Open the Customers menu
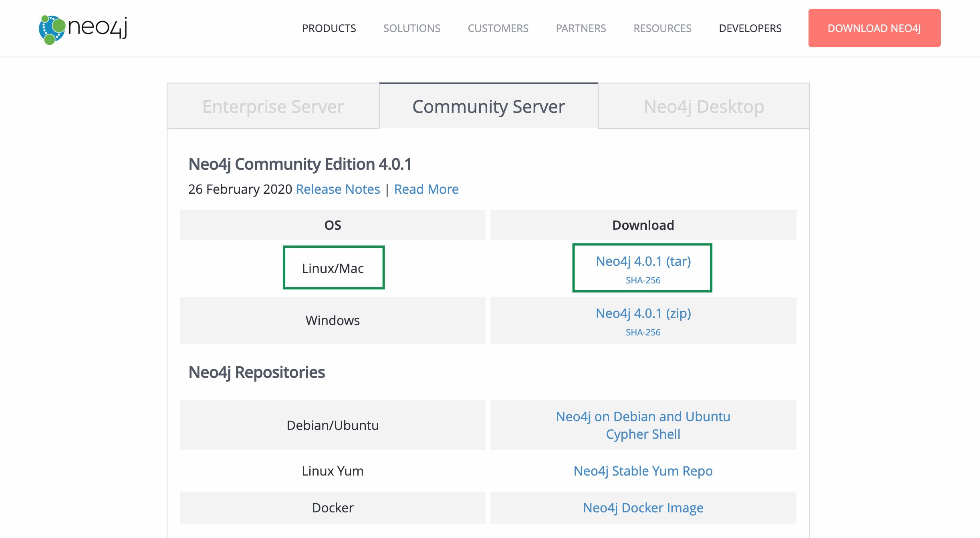This screenshot has height=538, width=980. pos(498,28)
